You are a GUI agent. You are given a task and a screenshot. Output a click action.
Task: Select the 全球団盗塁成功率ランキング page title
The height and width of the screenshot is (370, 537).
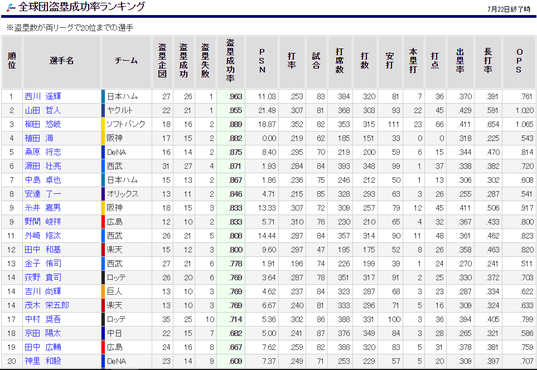point(82,7)
